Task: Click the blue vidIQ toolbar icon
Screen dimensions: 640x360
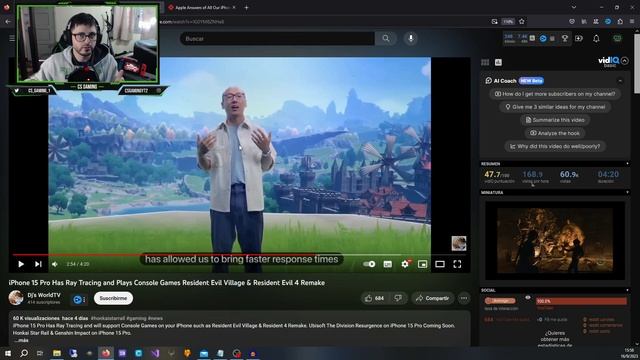Action: (x=543, y=38)
